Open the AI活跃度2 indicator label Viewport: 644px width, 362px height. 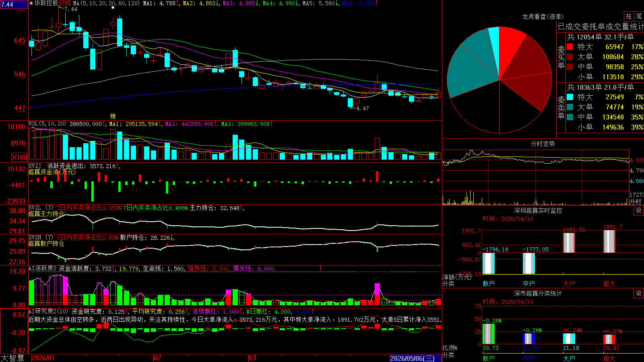(x=43, y=269)
